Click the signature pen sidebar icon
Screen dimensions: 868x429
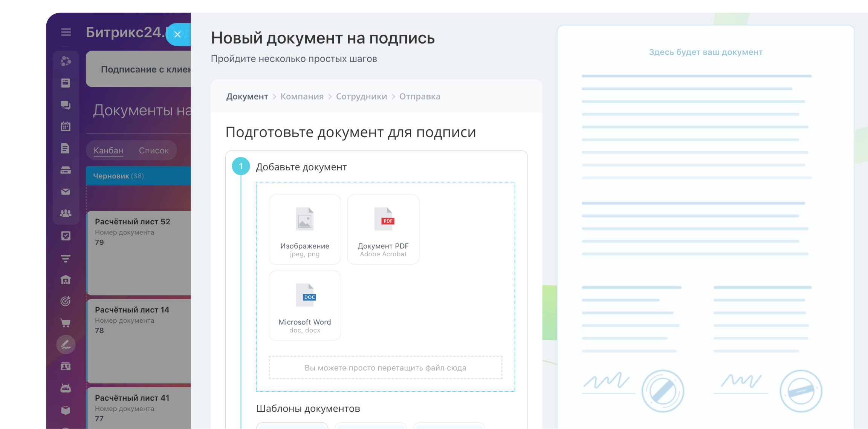pos(66,345)
